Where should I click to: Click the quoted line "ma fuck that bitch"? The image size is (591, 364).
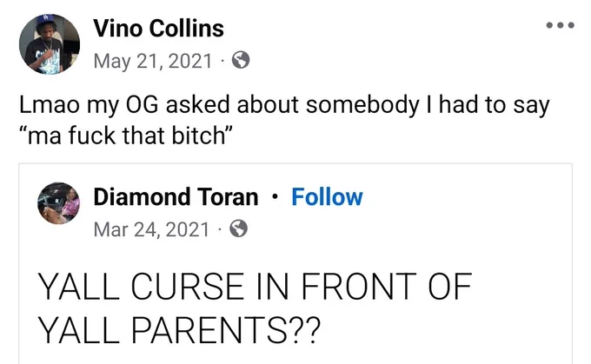tap(126, 136)
